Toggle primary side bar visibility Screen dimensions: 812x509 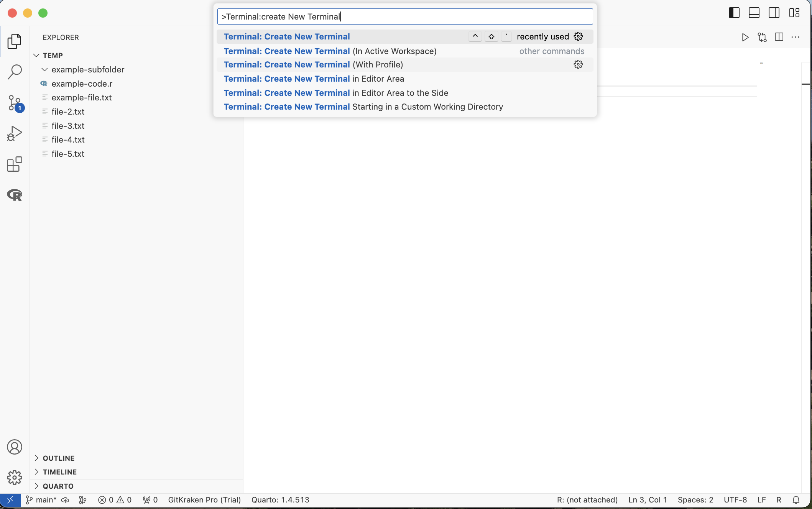pyautogui.click(x=734, y=13)
